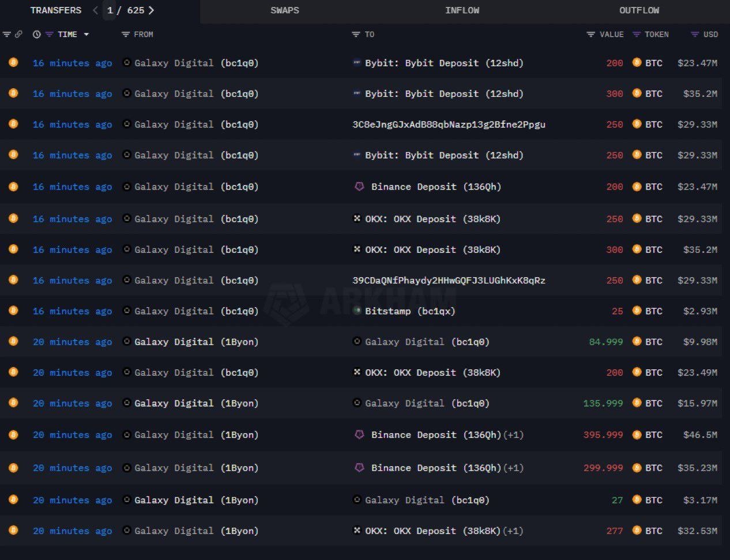Click the filter icon beside the FROM column
730x560 pixels.
click(125, 35)
